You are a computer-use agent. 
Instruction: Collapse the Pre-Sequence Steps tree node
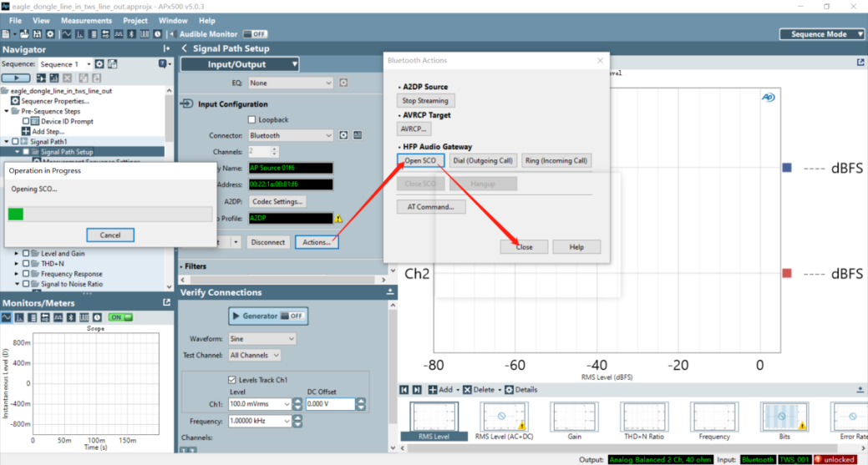click(7, 112)
